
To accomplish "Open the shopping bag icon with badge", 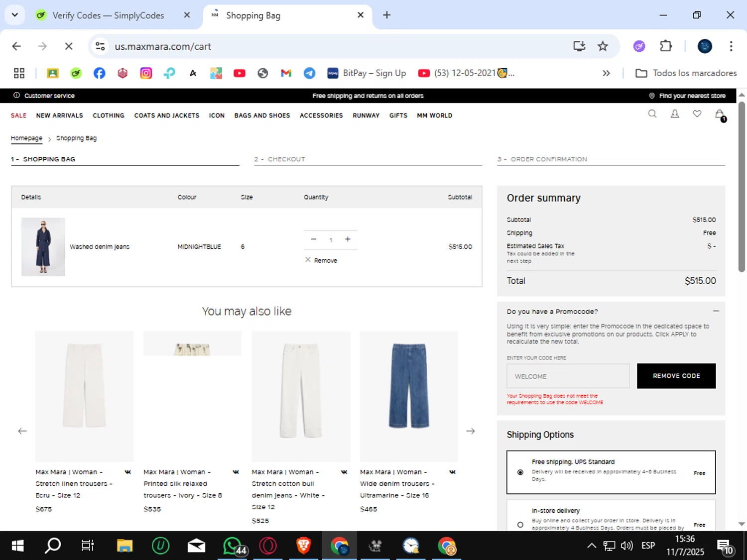I will pyautogui.click(x=720, y=115).
